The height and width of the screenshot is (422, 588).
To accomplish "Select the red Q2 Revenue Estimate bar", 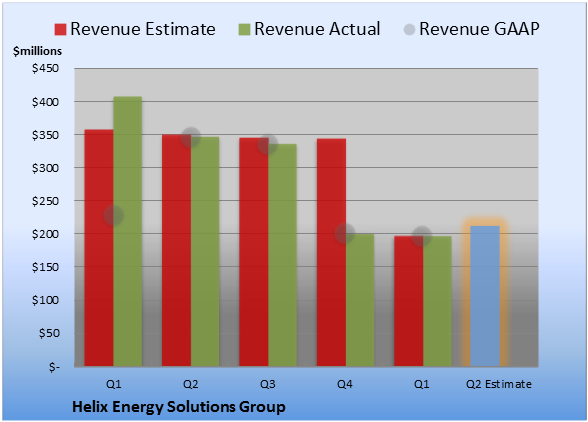I will point(176,251).
